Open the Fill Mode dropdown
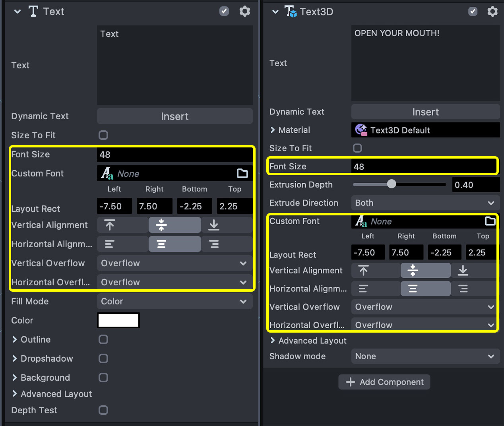504x426 pixels. click(174, 301)
